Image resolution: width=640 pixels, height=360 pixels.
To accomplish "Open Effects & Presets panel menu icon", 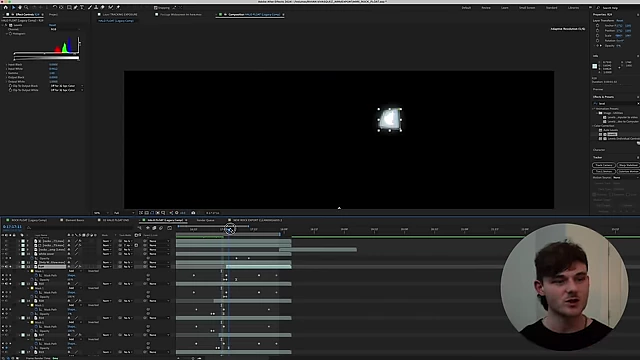I will tap(638, 97).
